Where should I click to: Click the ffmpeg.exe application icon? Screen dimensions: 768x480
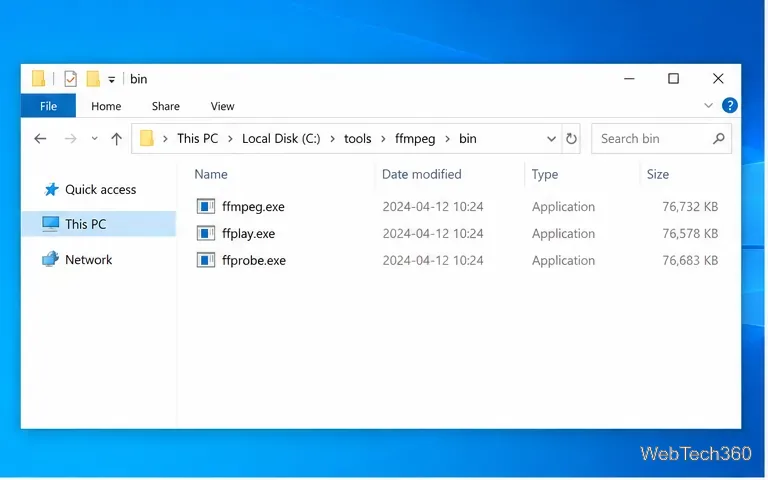coord(206,206)
